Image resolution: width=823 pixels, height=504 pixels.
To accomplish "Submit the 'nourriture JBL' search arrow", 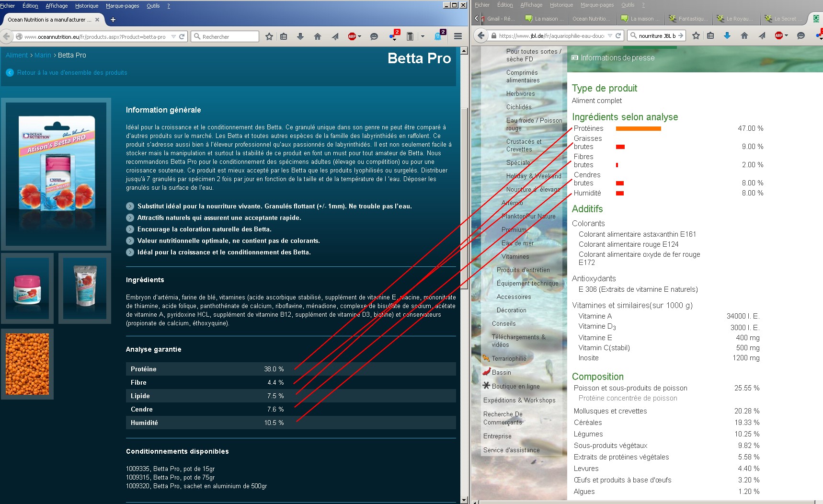I will pos(681,35).
